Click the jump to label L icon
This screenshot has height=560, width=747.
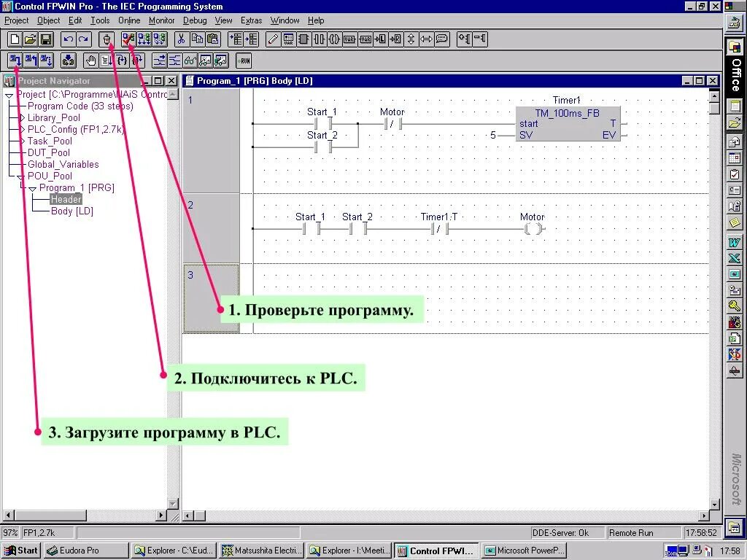381,39
